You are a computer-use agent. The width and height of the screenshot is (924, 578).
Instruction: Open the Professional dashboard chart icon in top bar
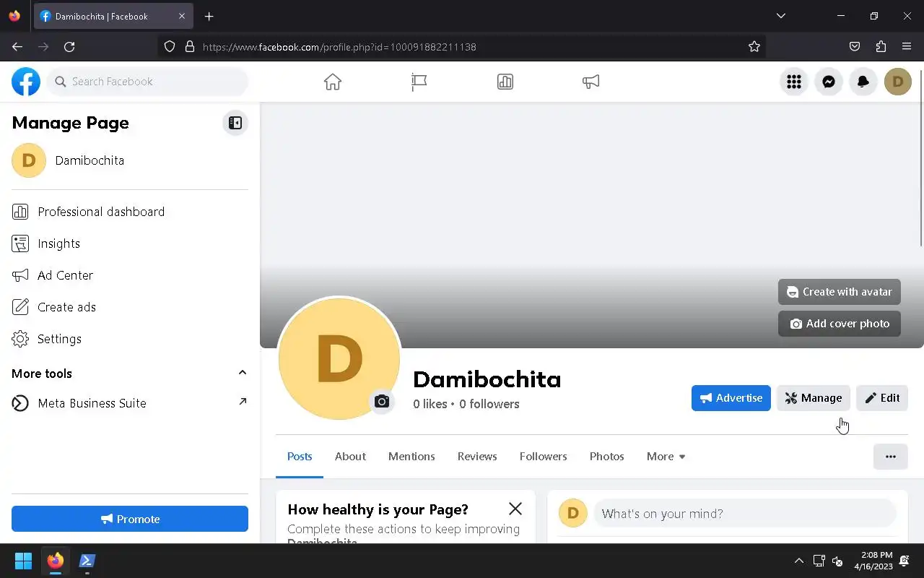coord(505,82)
